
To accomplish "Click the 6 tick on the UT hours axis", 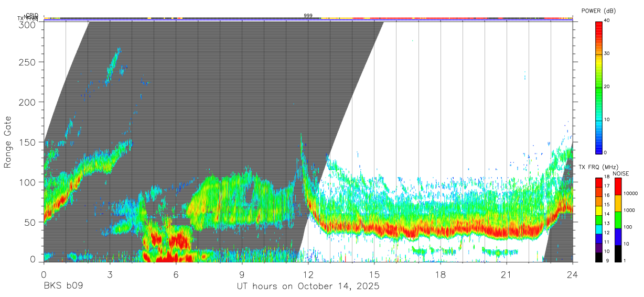I will [176, 274].
